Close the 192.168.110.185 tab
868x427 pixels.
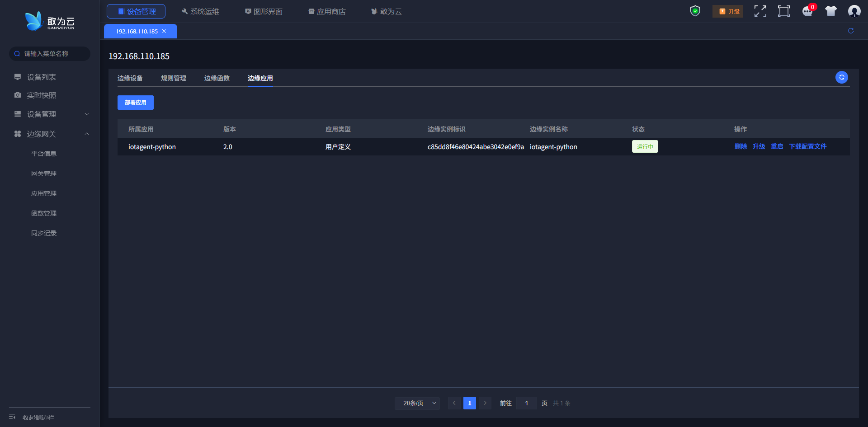[164, 31]
